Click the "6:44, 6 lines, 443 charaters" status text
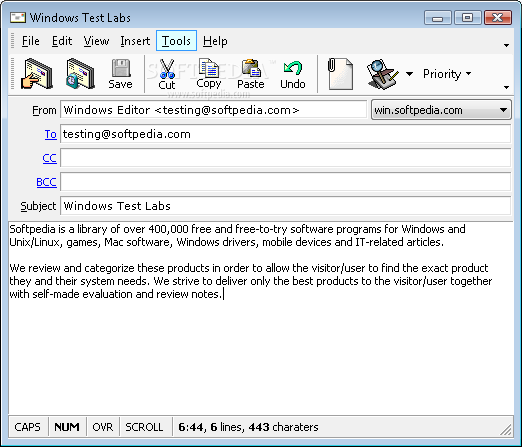Viewport: 522px width, 447px height. [248, 427]
